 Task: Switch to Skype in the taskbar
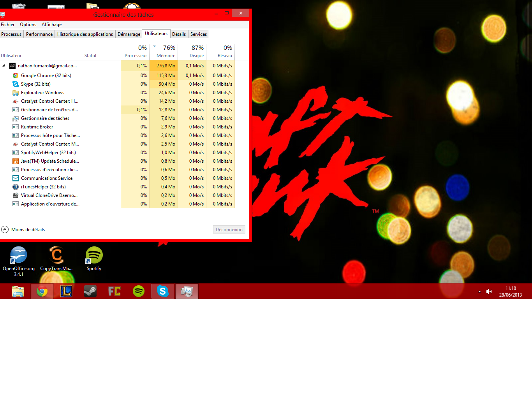click(x=163, y=291)
